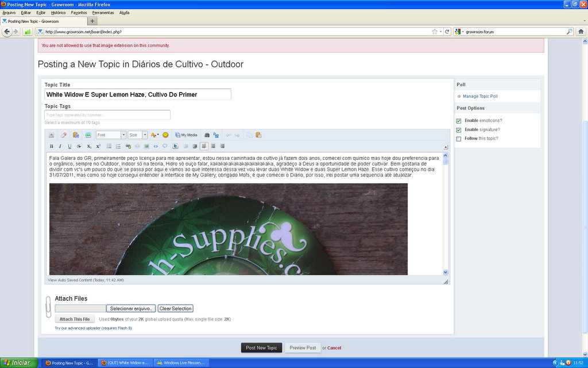Toggle Enable emoticons checkbox
This screenshot has width=588, height=368.
pyautogui.click(x=459, y=121)
